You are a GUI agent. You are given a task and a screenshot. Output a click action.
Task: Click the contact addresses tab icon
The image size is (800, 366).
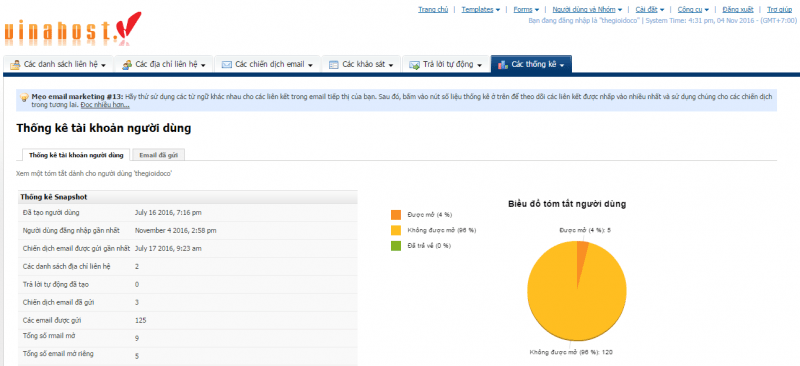pyautogui.click(x=127, y=65)
